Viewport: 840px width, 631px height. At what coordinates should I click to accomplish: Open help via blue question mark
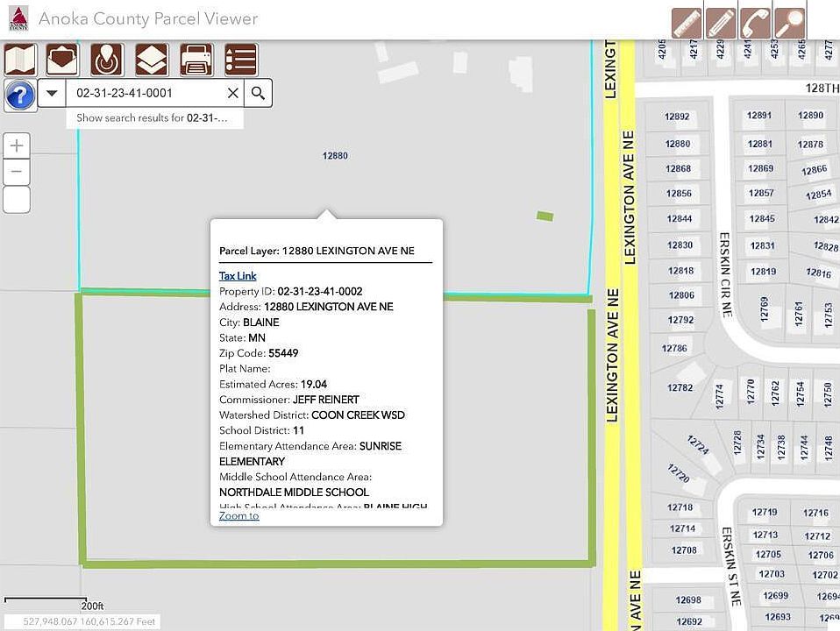[x=20, y=96]
